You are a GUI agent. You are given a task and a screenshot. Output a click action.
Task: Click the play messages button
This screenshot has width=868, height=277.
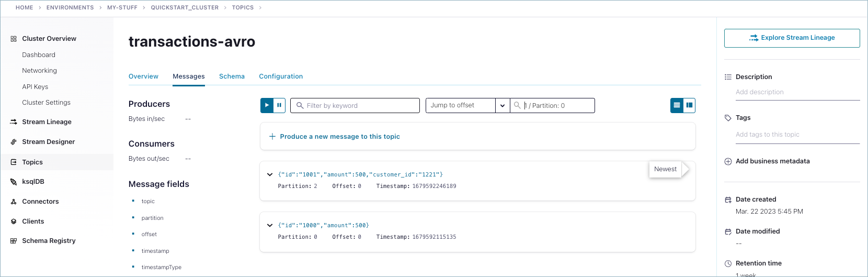point(267,105)
